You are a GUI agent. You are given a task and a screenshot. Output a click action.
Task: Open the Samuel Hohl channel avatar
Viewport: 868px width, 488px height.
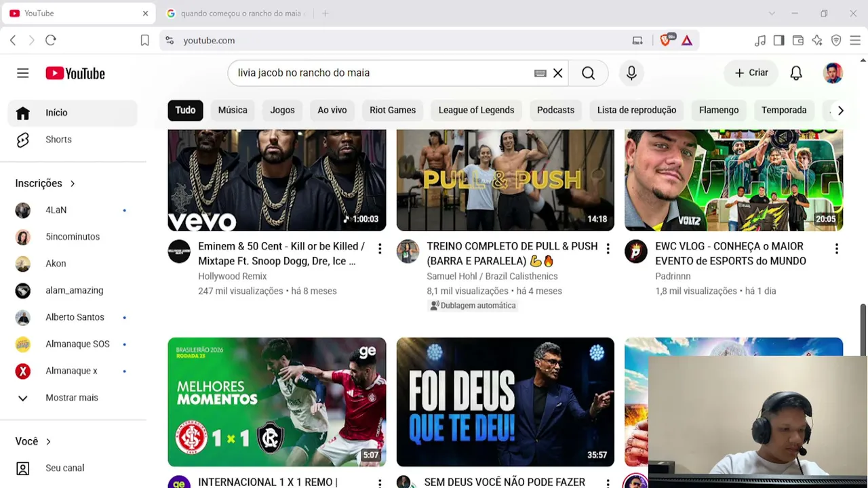pos(408,251)
